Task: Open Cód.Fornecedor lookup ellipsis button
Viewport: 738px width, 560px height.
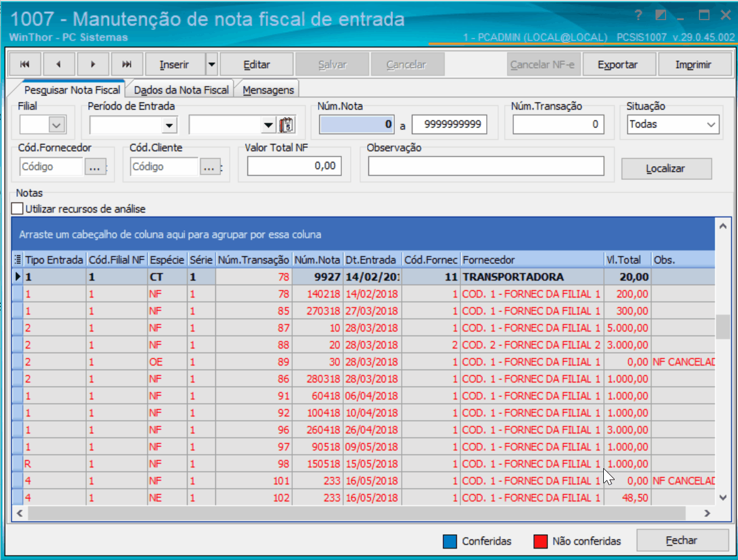Action: click(94, 167)
